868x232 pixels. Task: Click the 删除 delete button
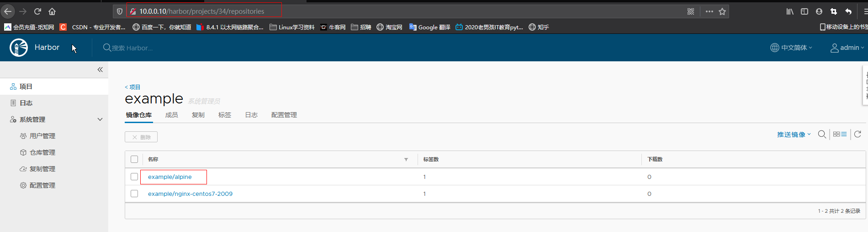141,137
